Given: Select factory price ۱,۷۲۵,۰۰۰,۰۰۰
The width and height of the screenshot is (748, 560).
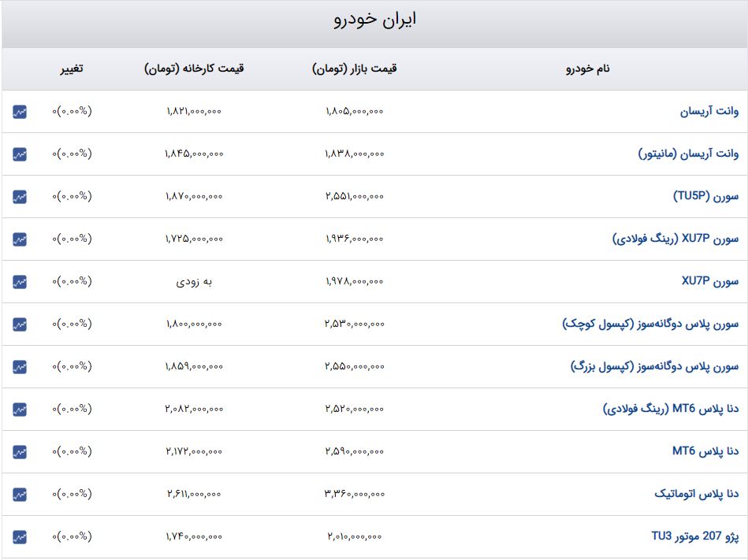Looking at the screenshot, I should click(x=194, y=239).
